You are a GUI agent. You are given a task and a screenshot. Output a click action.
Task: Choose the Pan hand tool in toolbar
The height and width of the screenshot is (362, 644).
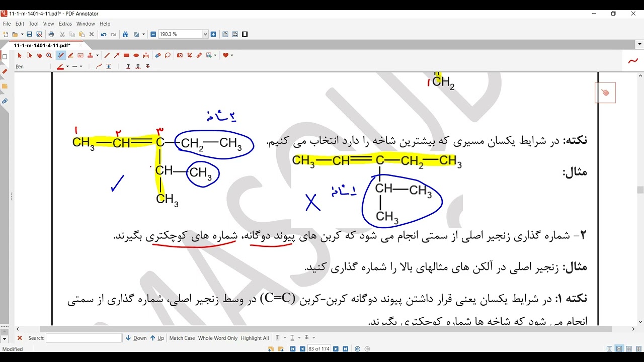coord(39,55)
